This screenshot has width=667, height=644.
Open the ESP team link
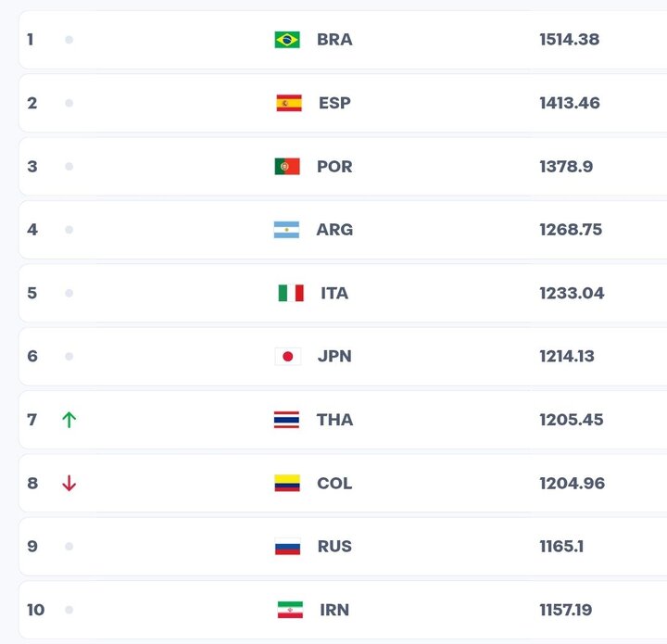(x=334, y=103)
